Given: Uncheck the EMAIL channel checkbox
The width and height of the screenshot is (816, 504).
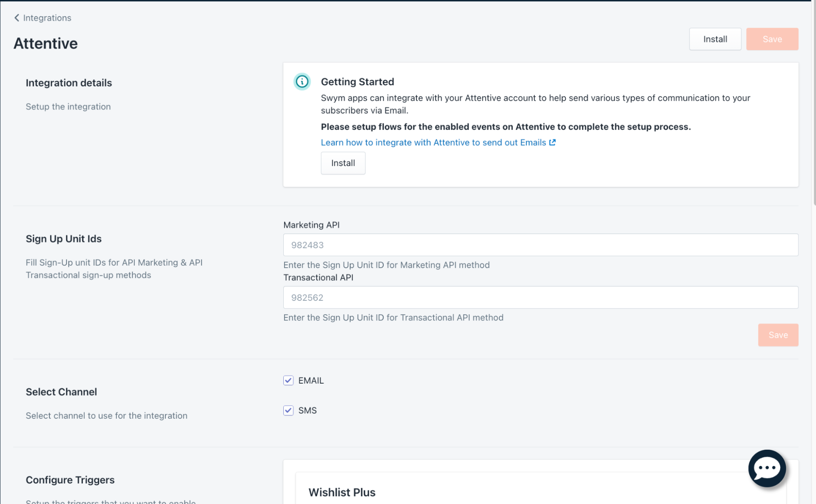Looking at the screenshot, I should pos(288,380).
